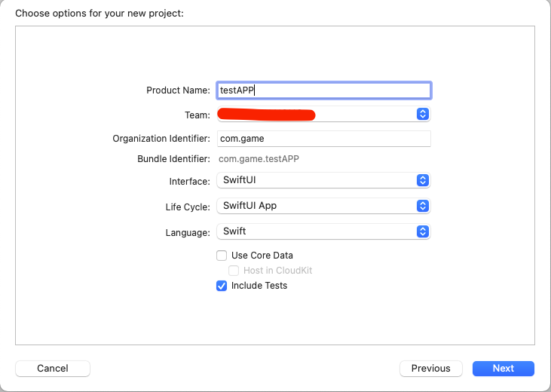Viewport: 551px width, 392px height.
Task: Click the Bundle Identifier value com.game.testAPP
Action: (259, 159)
